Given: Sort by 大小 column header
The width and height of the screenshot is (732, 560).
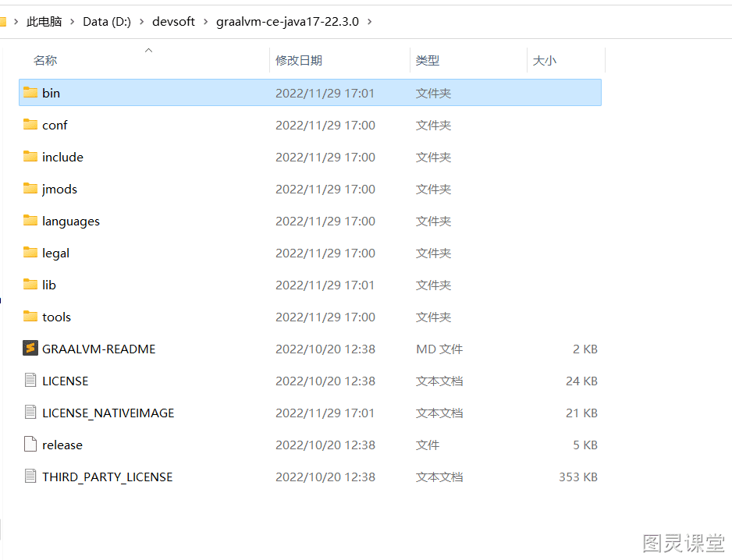Looking at the screenshot, I should click(545, 61).
